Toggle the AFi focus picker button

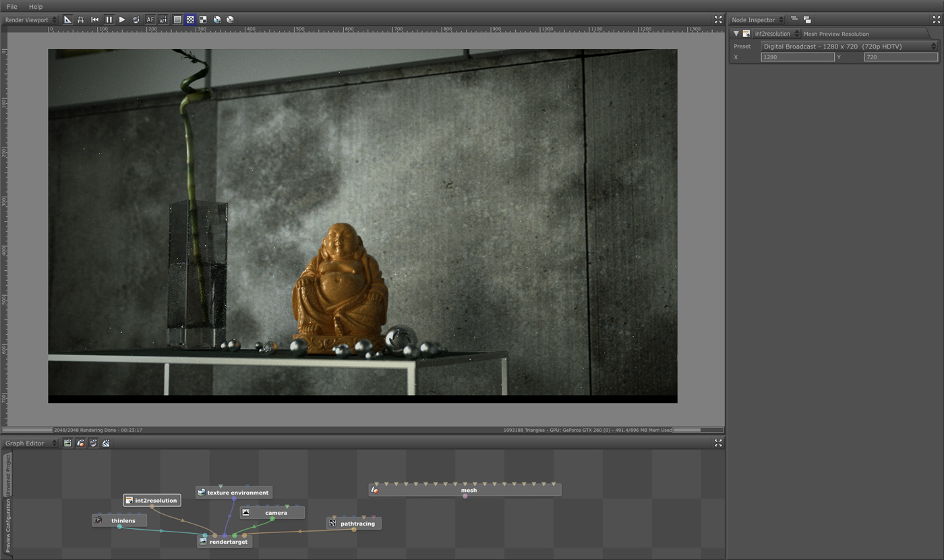tap(163, 20)
